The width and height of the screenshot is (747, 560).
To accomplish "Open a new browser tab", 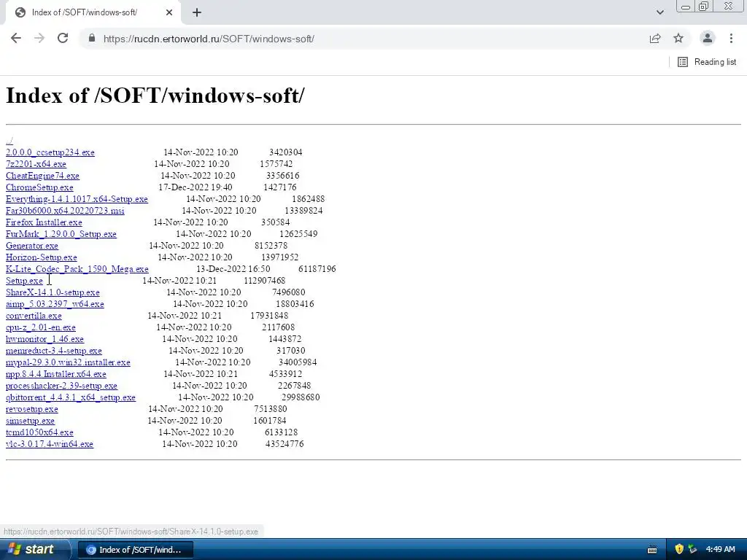I will tap(197, 13).
